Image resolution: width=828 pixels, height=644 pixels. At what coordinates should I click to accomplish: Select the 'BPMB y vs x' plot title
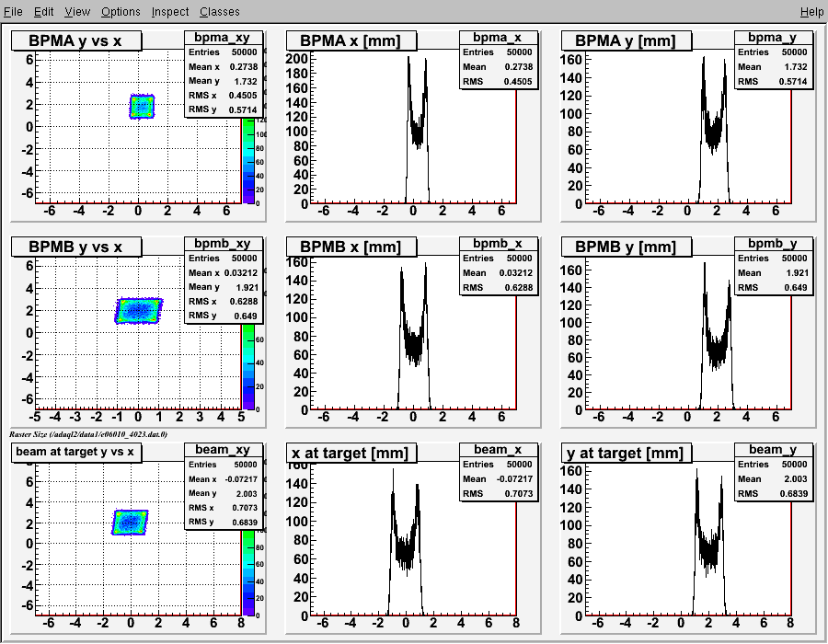[76, 247]
